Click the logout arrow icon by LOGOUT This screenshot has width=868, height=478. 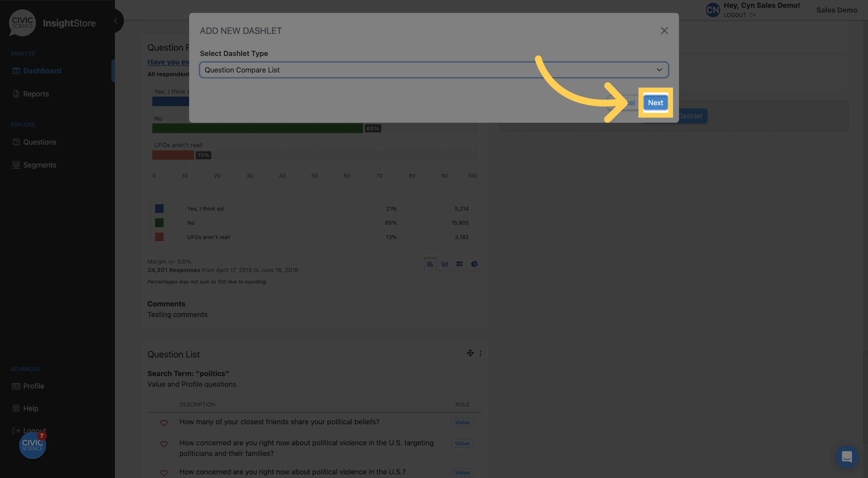click(x=753, y=15)
